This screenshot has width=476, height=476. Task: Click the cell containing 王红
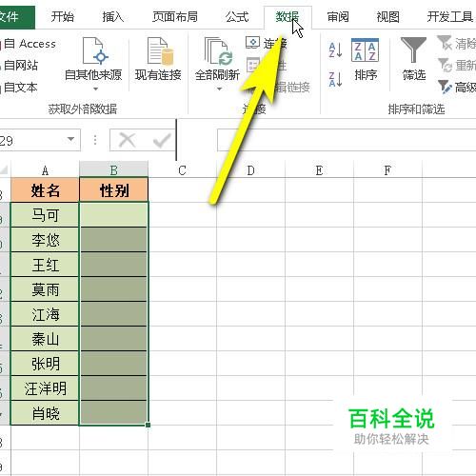[x=45, y=265]
